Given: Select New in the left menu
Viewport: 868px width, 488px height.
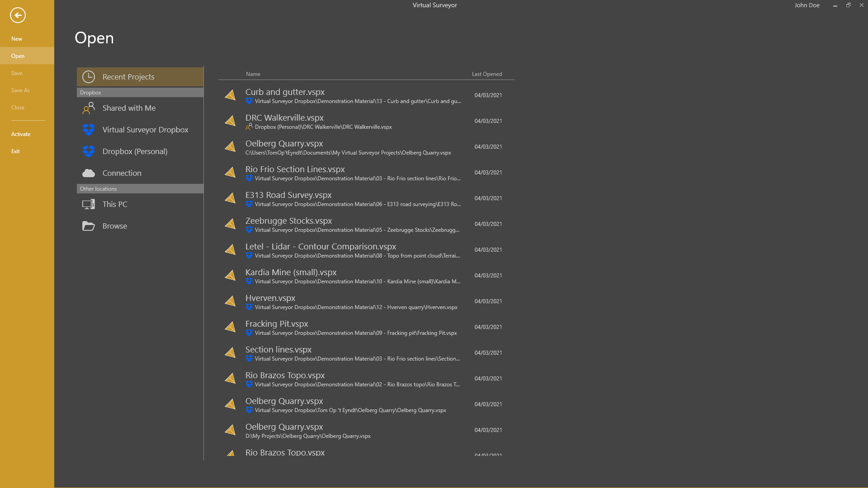Looking at the screenshot, I should tap(17, 39).
